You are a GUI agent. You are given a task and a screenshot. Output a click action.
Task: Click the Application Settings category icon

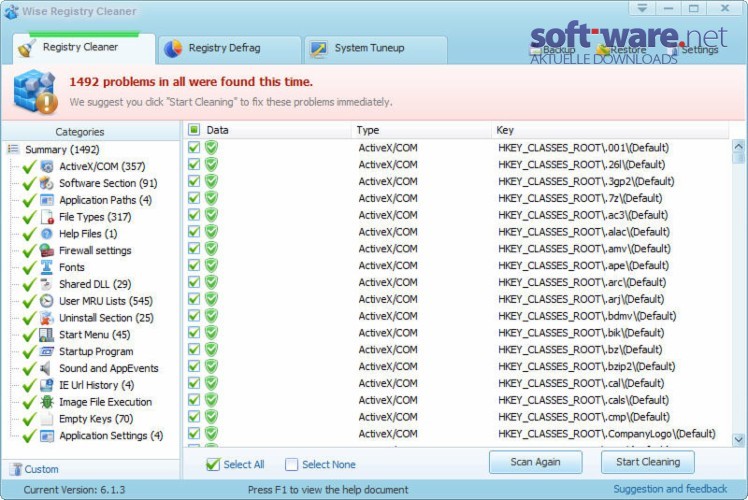click(x=47, y=436)
